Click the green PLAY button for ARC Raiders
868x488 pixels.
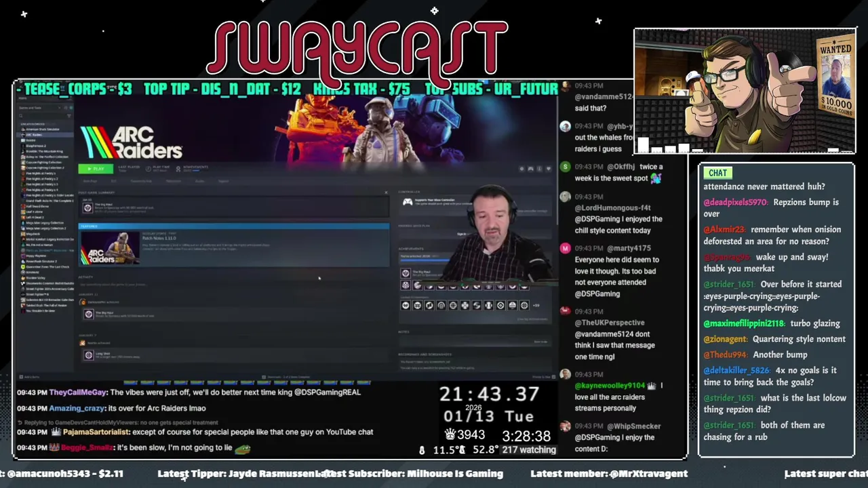point(96,169)
